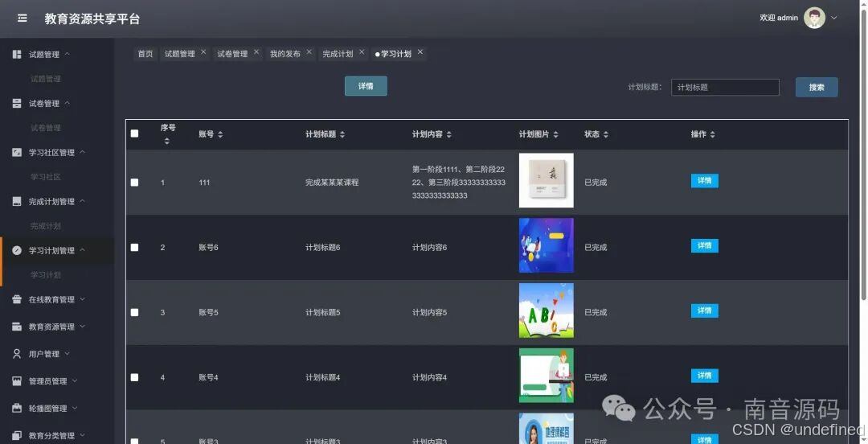Close the 试卷管理 tab
Image resolution: width=868 pixels, height=444 pixels.
point(256,51)
